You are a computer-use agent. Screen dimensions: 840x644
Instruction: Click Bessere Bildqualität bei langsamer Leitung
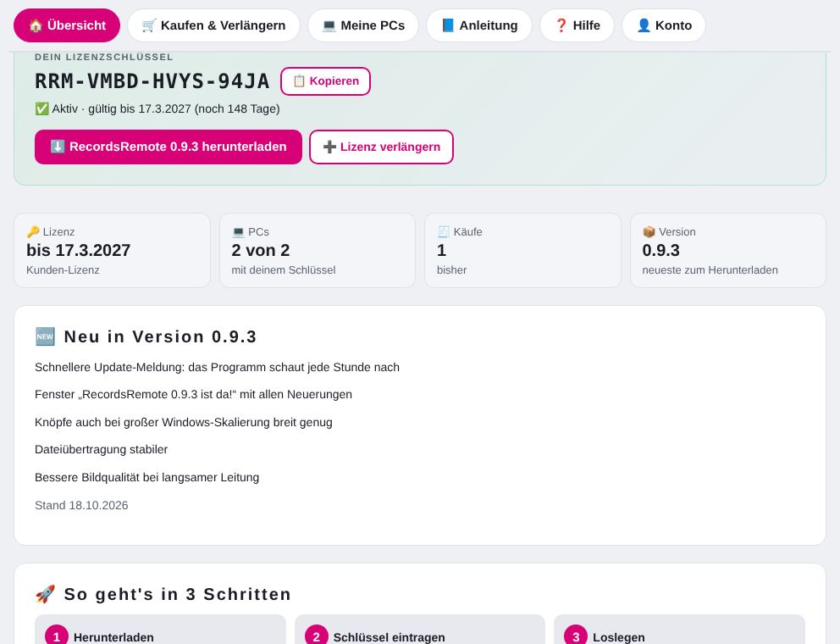click(146, 477)
